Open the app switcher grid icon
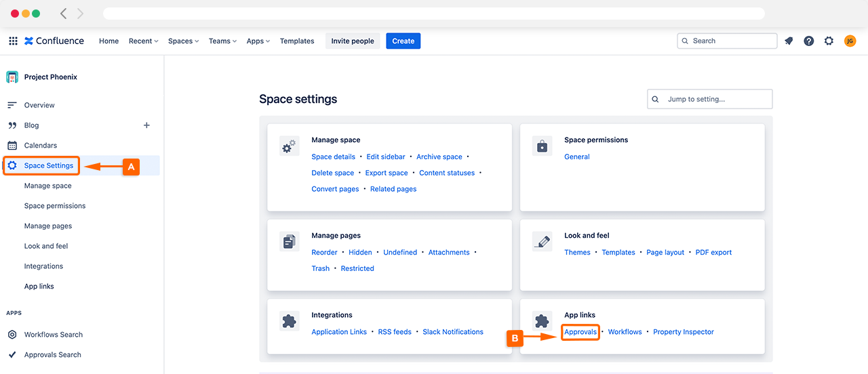This screenshot has height=374, width=868. pyautogui.click(x=13, y=41)
